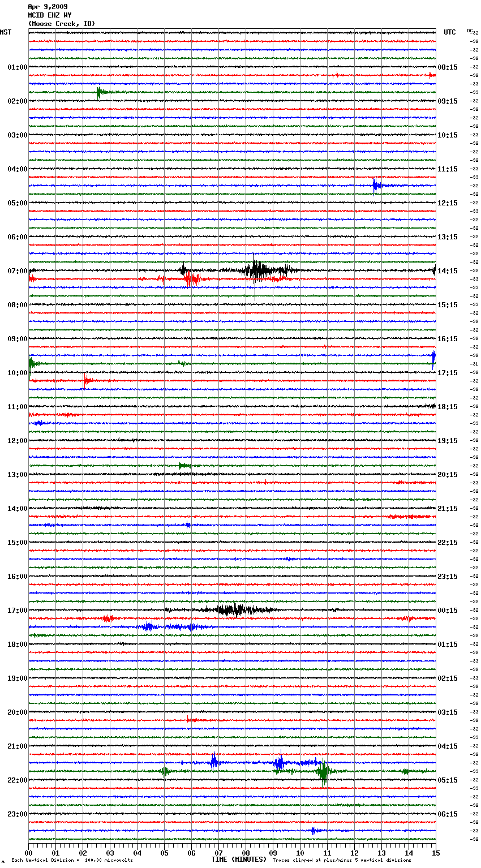Image resolution: width=481 pixels, height=868 pixels.
Task: Click the 03 minute tick label
Action: click(110, 853)
